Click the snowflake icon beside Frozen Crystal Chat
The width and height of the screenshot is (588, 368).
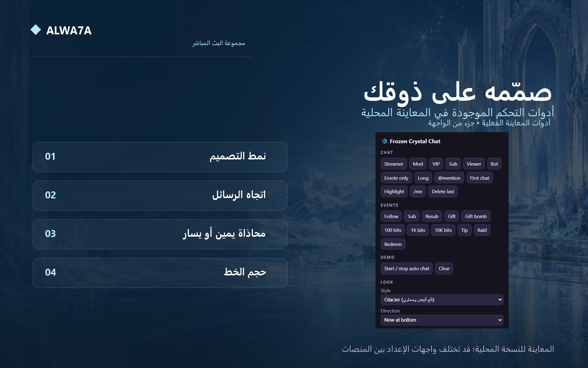coord(384,141)
